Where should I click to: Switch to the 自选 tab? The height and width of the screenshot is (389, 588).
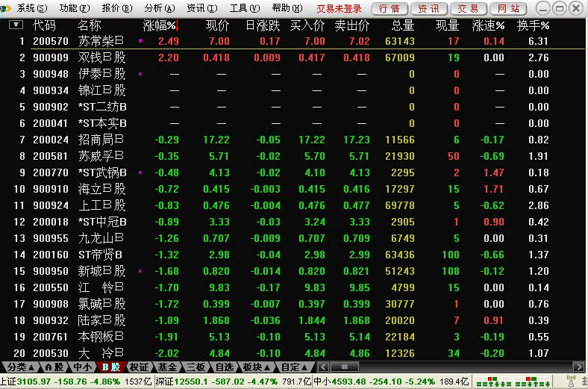pos(225,367)
